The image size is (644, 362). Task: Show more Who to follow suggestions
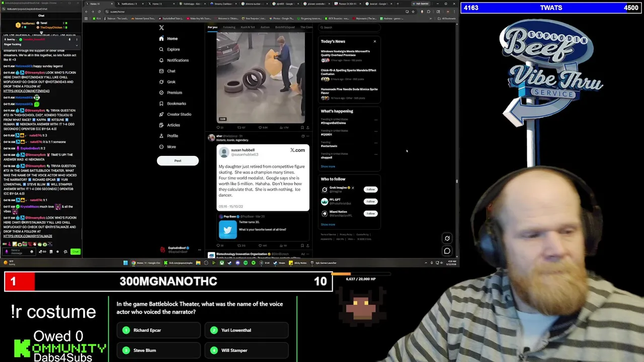coord(328,225)
